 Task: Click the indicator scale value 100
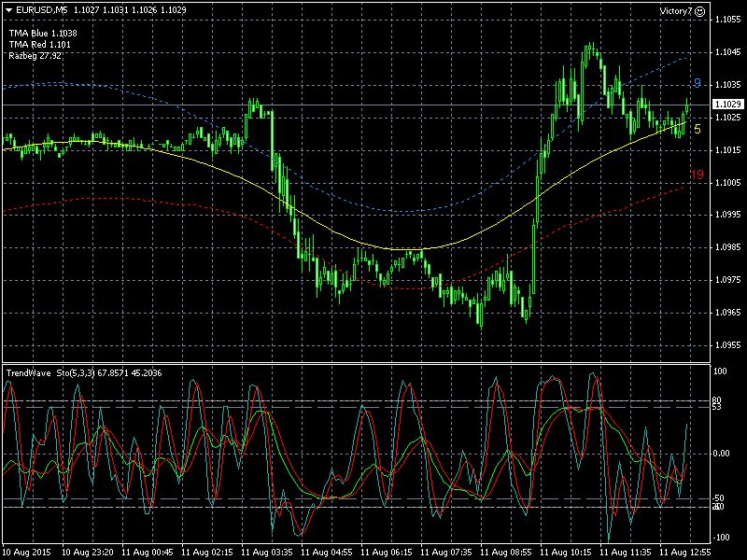(x=720, y=371)
